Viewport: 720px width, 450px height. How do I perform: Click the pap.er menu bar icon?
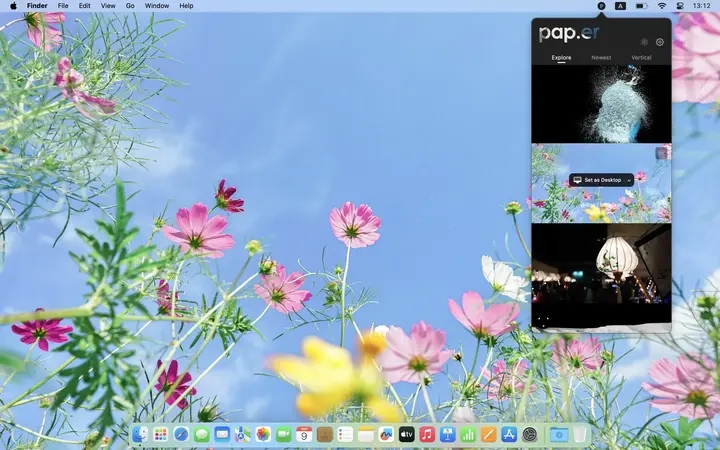(601, 6)
